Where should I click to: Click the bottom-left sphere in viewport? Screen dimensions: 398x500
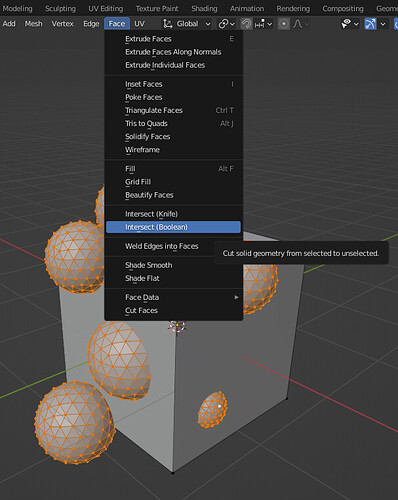[x=74, y=423]
